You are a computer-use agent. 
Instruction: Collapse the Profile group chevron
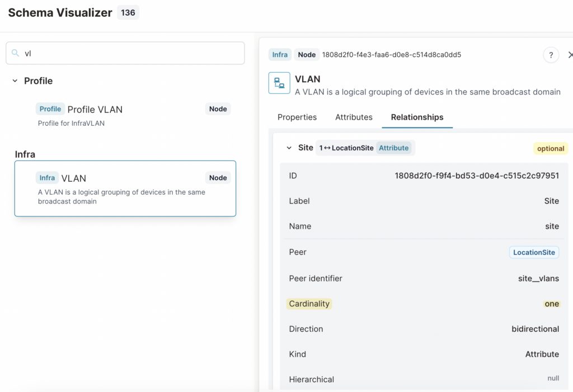[15, 81]
